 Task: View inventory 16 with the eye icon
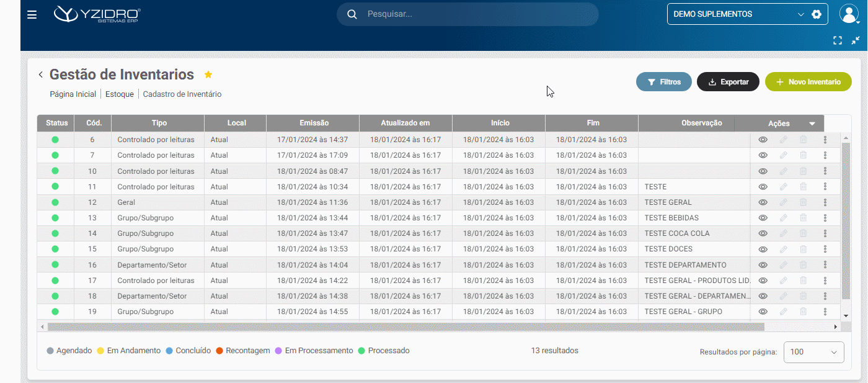pyautogui.click(x=763, y=265)
